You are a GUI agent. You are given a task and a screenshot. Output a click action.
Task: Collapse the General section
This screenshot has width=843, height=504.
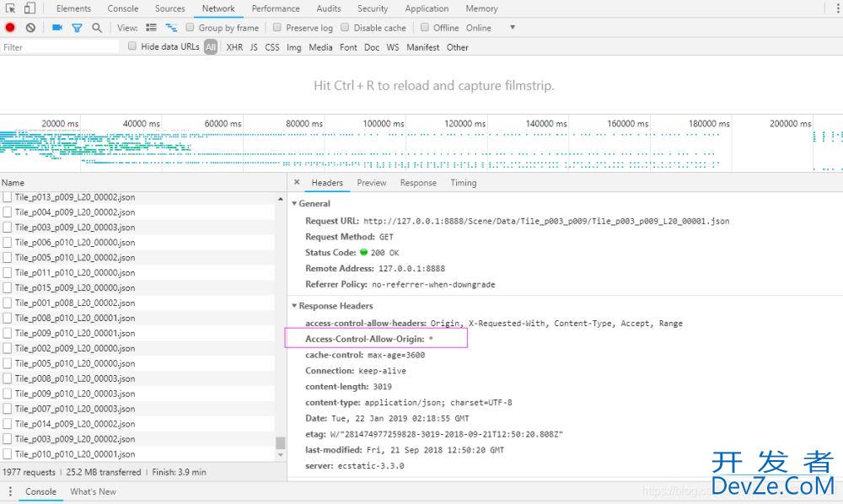[294, 204]
